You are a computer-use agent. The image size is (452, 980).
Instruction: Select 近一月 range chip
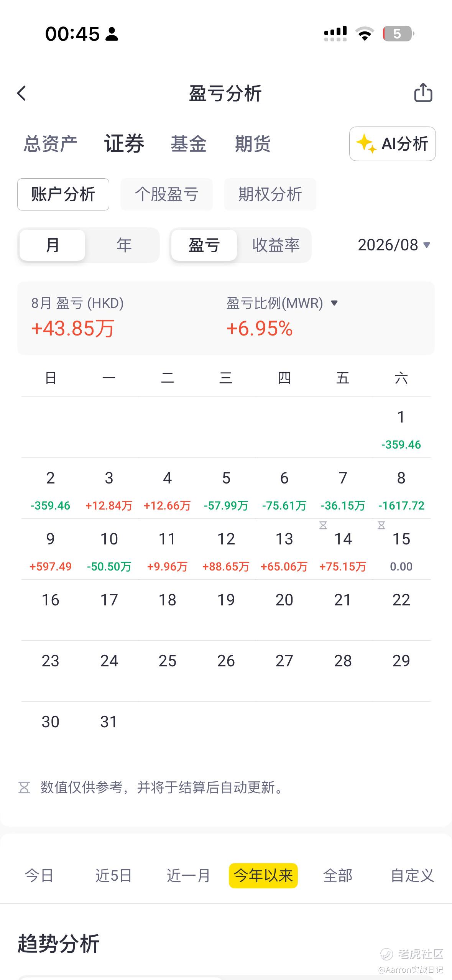tap(188, 875)
